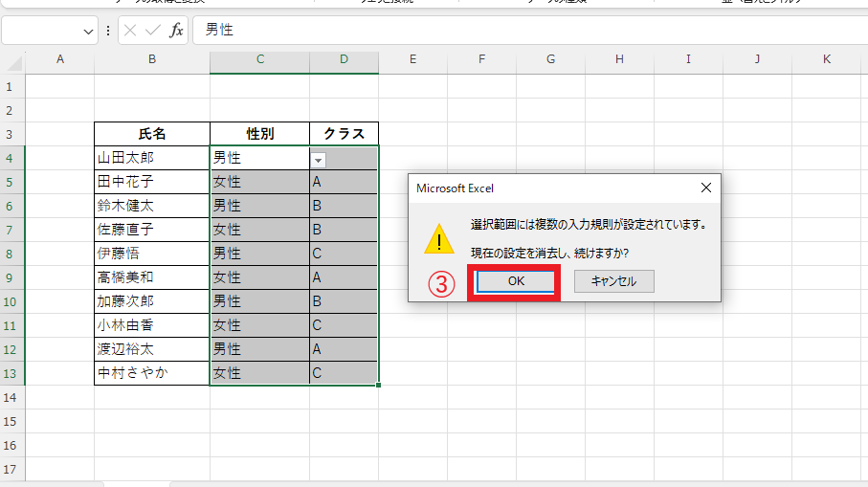
Task: Select column A header
Action: [59, 59]
